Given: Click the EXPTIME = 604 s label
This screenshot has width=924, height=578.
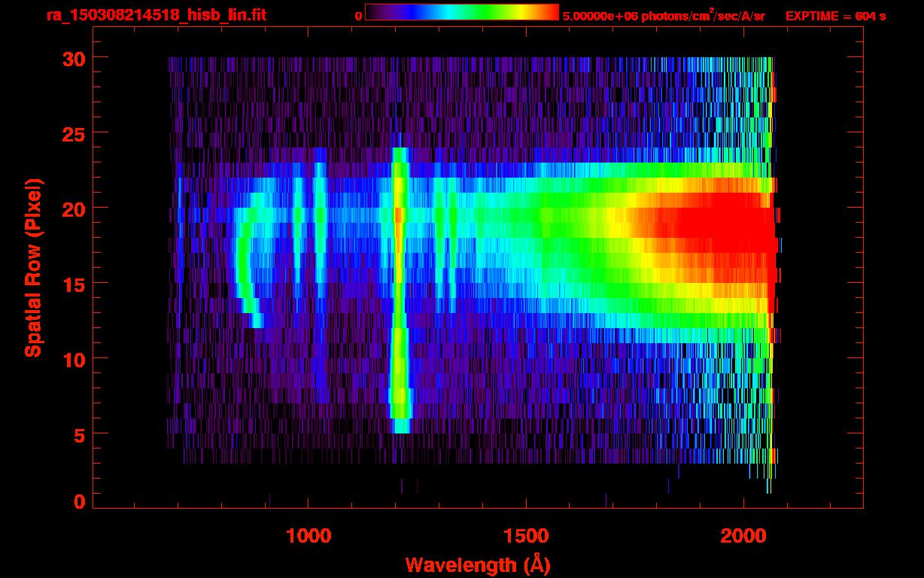Looking at the screenshot, I should tap(835, 15).
